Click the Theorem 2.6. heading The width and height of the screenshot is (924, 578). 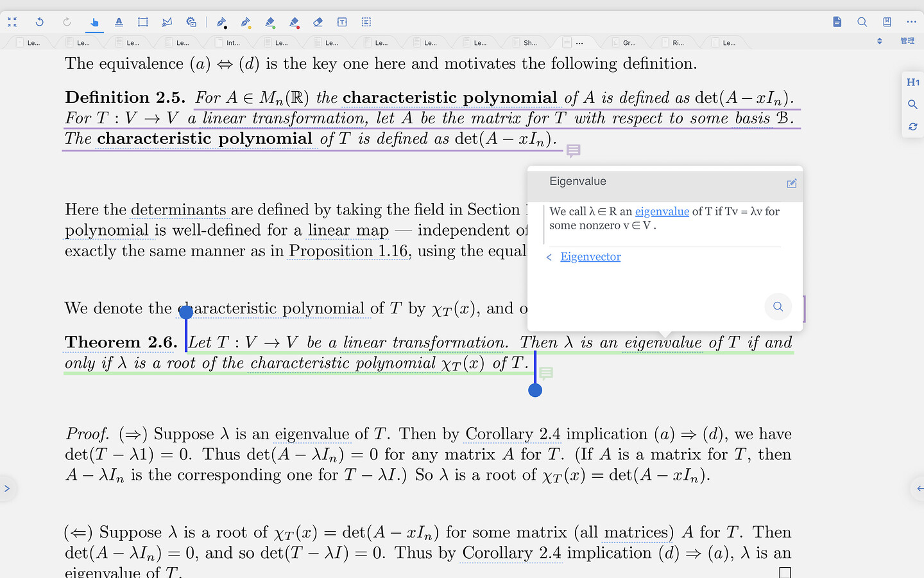(121, 342)
